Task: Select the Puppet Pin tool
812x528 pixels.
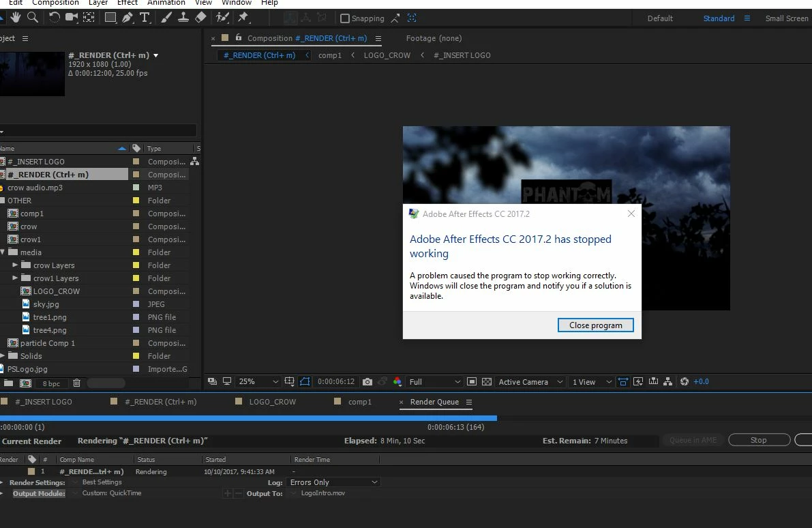Action: [x=243, y=18]
